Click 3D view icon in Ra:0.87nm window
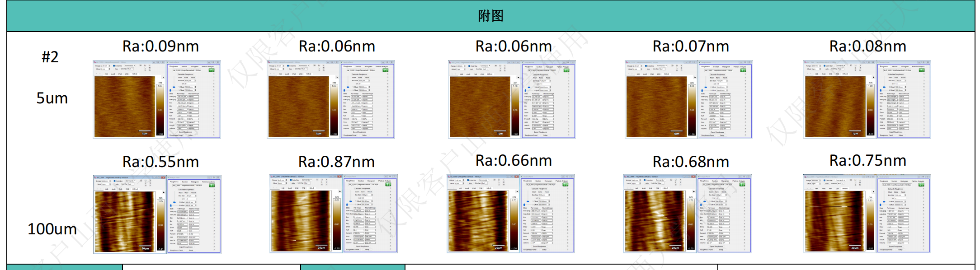 [x=317, y=180]
